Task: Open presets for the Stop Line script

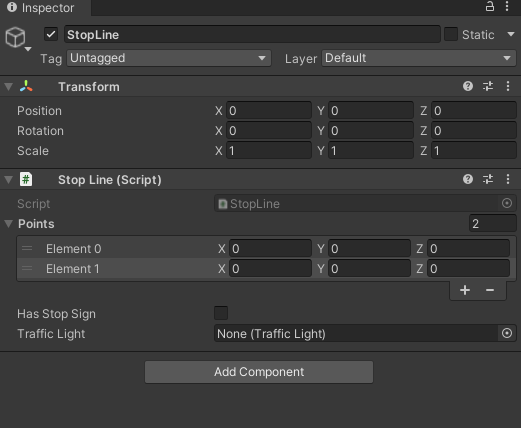Action: (x=488, y=179)
